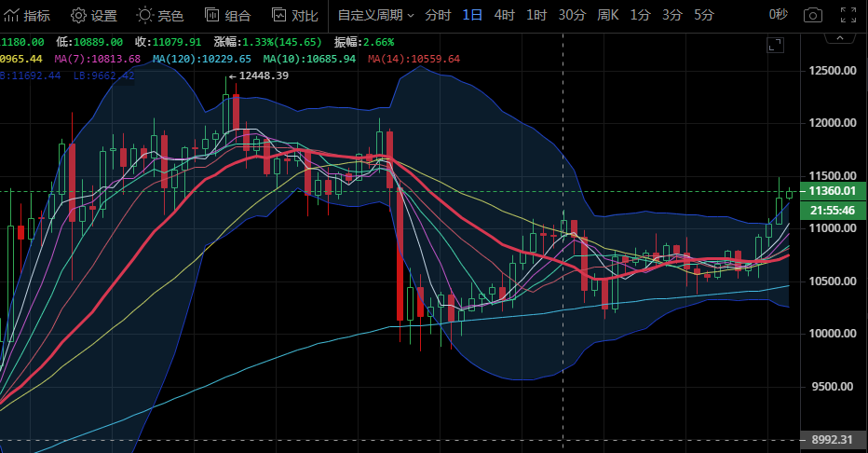Image resolution: width=868 pixels, height=453 pixels.
Task: Switch to 周K weekly candles
Action: [608, 15]
